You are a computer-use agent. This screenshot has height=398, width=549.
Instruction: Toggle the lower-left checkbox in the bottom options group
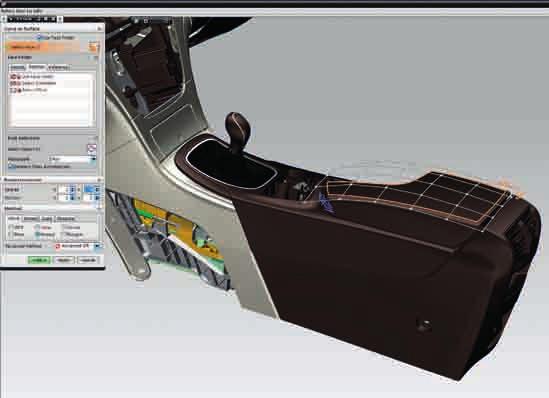[12, 235]
